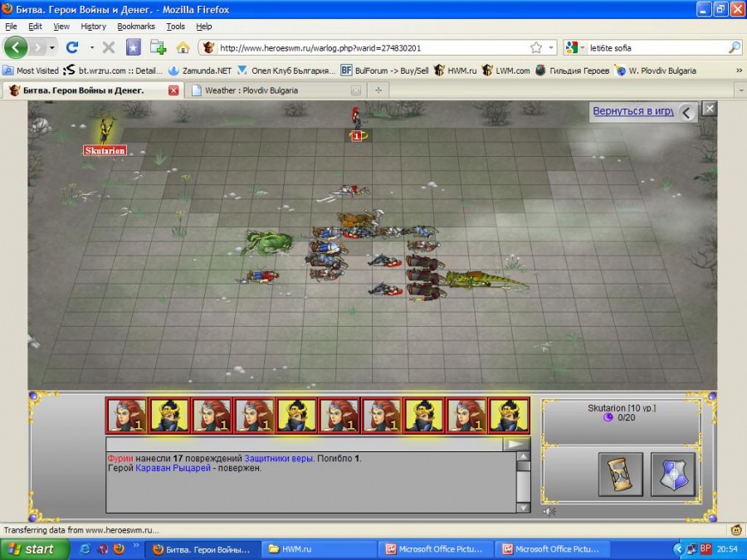Bookmark this page with the star in address bar
Viewport: 747px width, 560px height.
pos(536,47)
